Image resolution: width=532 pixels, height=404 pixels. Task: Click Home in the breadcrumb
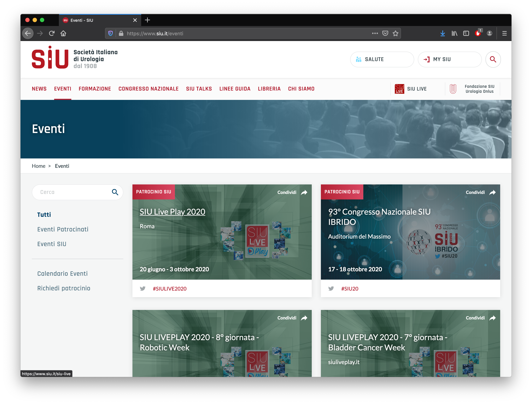click(x=38, y=166)
